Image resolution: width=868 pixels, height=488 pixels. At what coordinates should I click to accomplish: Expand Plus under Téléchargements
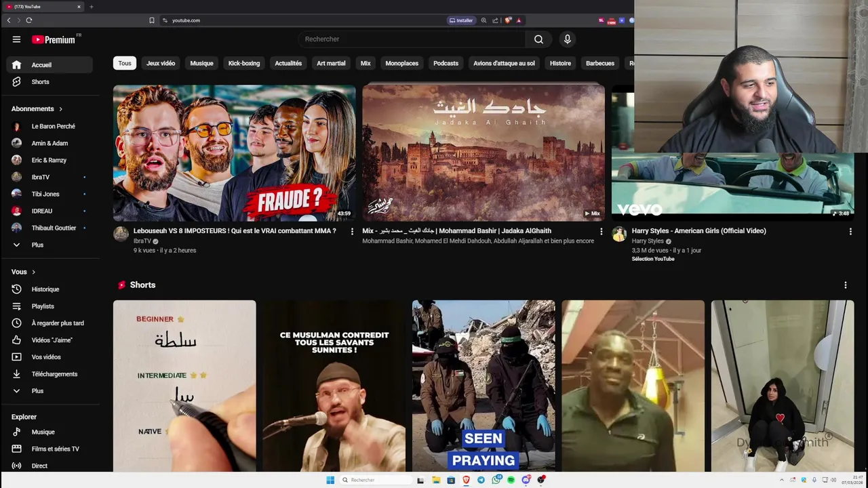tap(50, 391)
